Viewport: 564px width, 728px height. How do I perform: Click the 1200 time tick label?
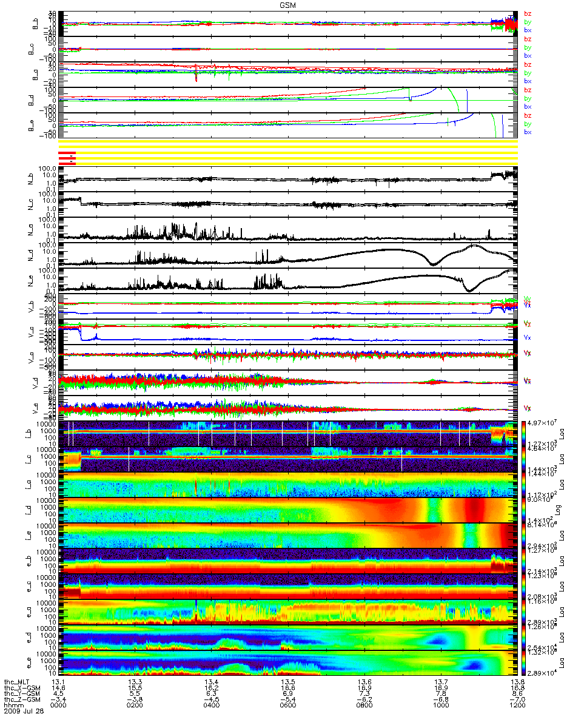(517, 705)
